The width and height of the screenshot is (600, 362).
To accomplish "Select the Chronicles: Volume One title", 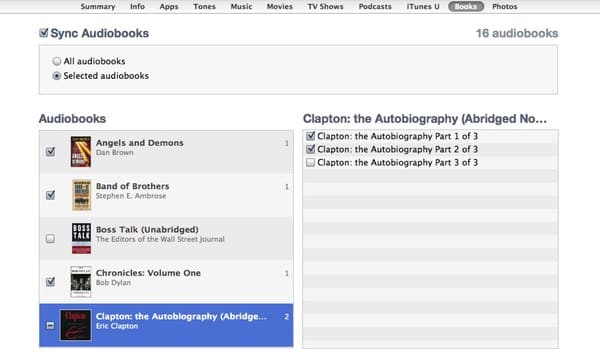I will 148,273.
